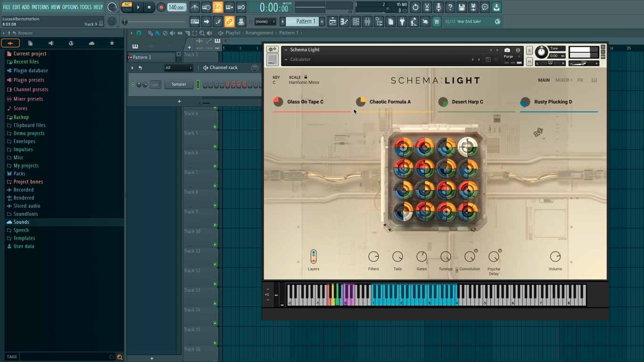Expand the Plugin database folder
This screenshot has width=644, height=362.
pyautogui.click(x=31, y=71)
